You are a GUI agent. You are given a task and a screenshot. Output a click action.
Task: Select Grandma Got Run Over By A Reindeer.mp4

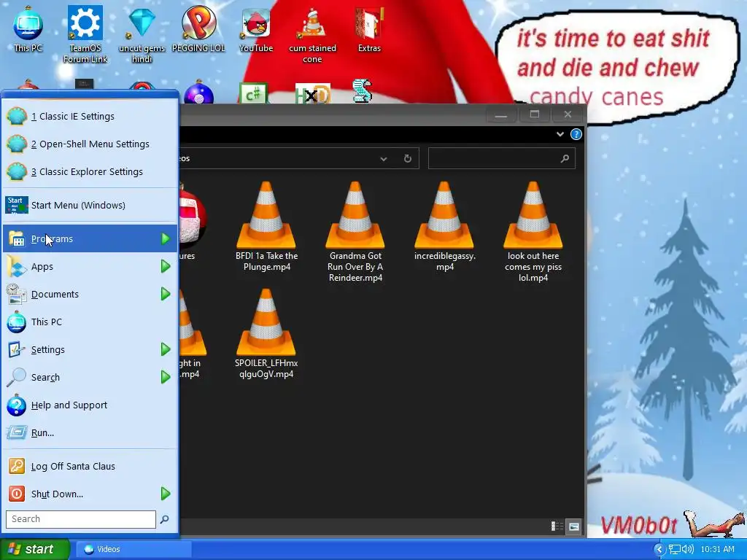point(355,232)
